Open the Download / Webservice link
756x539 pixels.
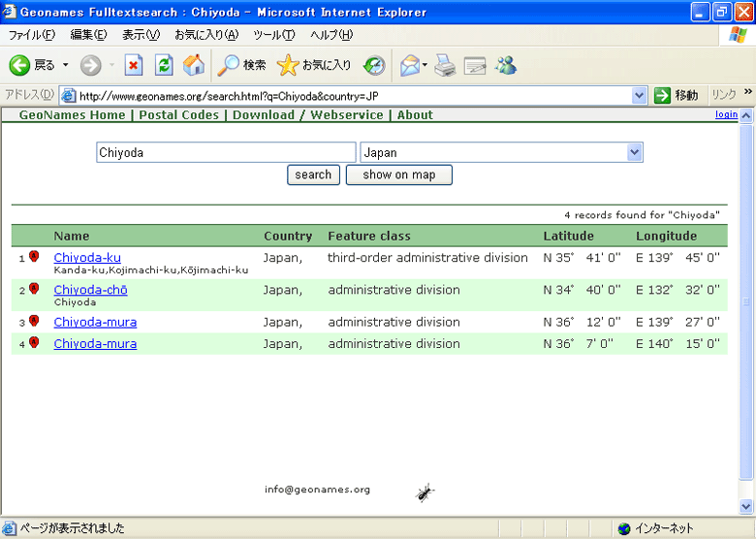(307, 115)
